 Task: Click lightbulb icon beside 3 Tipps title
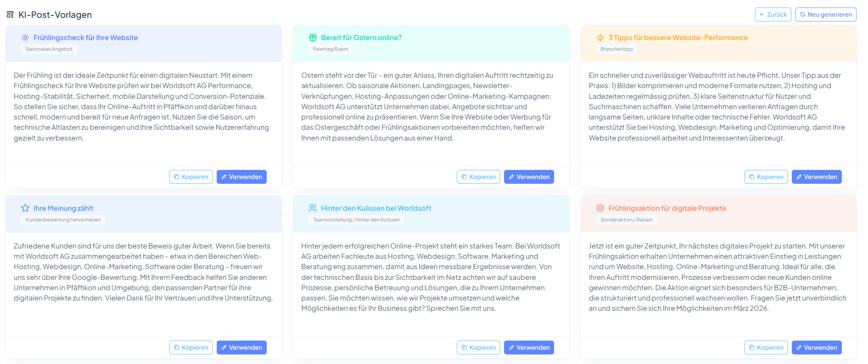(x=600, y=38)
